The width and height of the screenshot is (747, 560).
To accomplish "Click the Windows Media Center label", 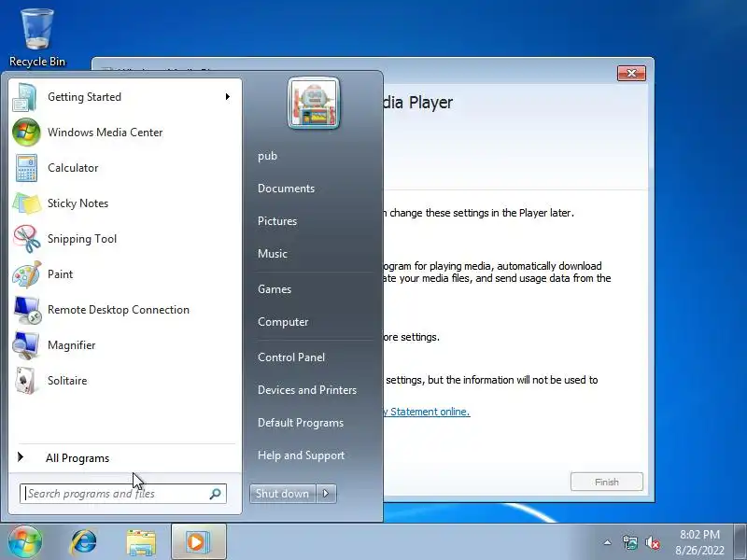I will 105,133.
